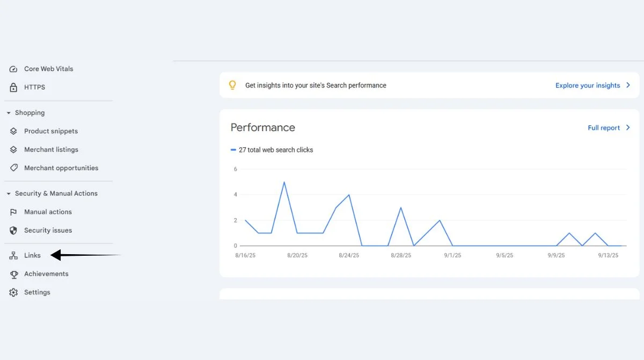Click the Merchant listings layers icon
This screenshot has height=360, width=644.
tap(13, 149)
